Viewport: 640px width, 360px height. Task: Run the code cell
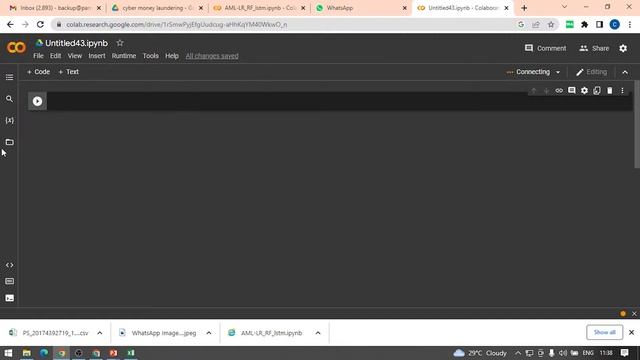pos(37,101)
